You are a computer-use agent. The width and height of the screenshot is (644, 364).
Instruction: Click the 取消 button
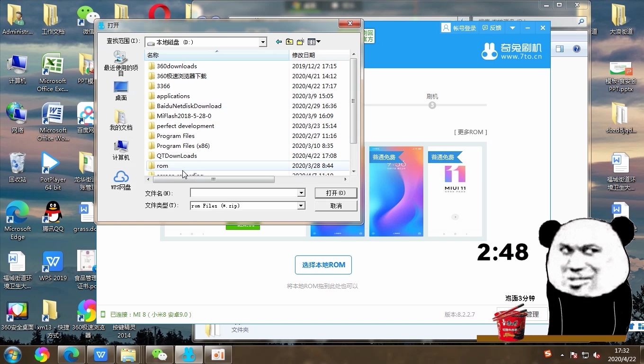(x=336, y=206)
